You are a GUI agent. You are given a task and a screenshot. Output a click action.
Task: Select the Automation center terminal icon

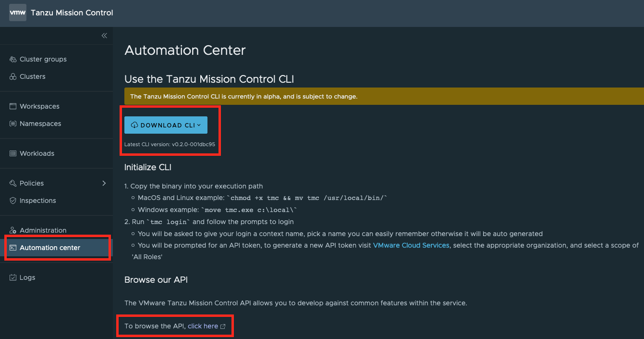tap(12, 247)
